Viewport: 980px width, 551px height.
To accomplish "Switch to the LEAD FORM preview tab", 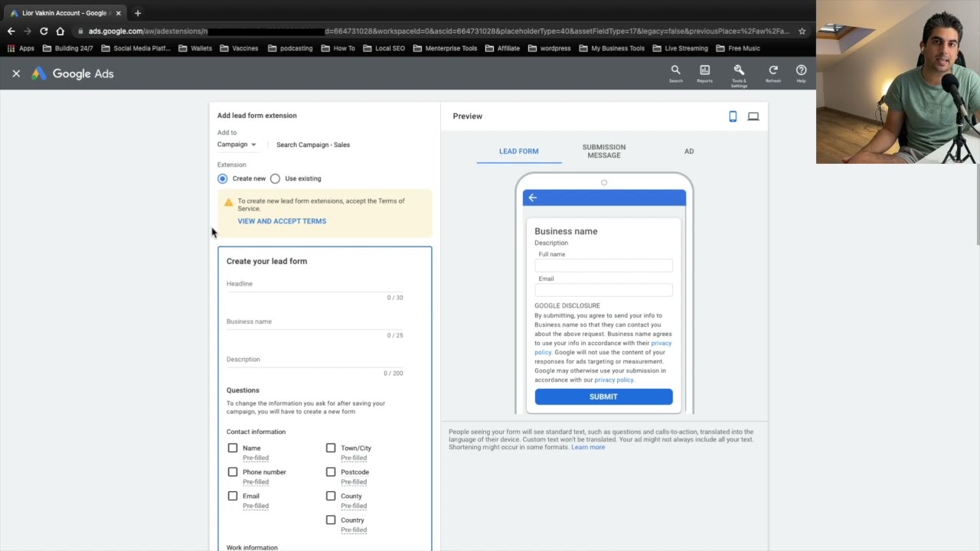I will pyautogui.click(x=519, y=151).
